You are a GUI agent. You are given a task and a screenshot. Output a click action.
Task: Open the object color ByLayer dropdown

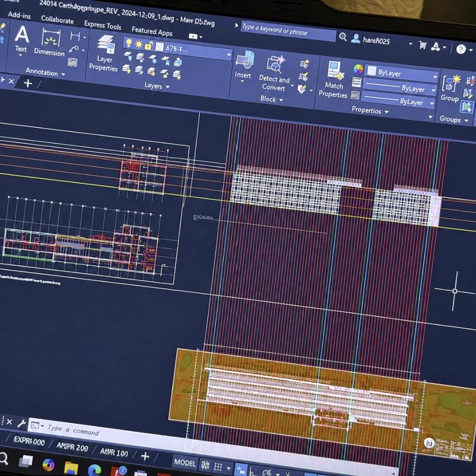point(435,77)
